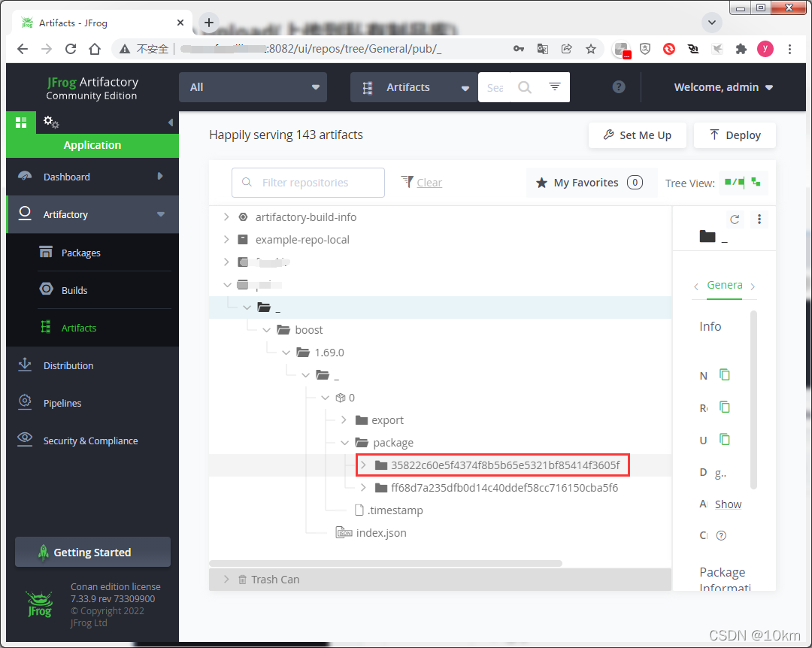
Task: Go to next details tab arrow
Action: 753,286
